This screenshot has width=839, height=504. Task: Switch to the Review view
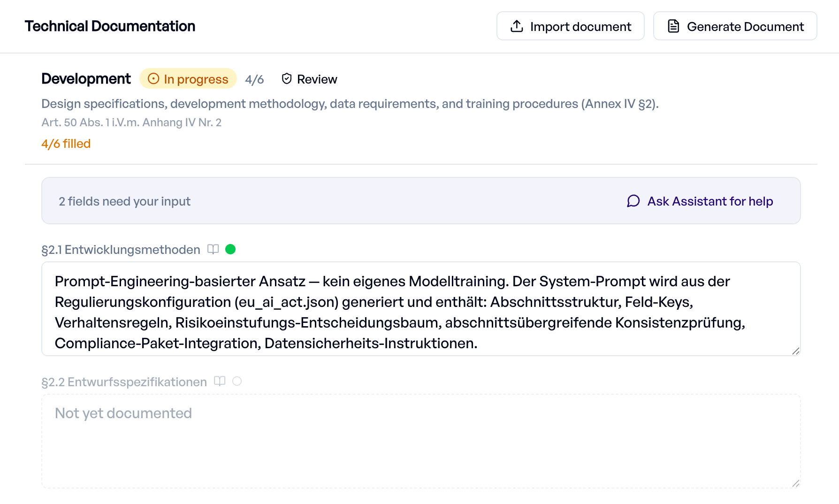[317, 79]
